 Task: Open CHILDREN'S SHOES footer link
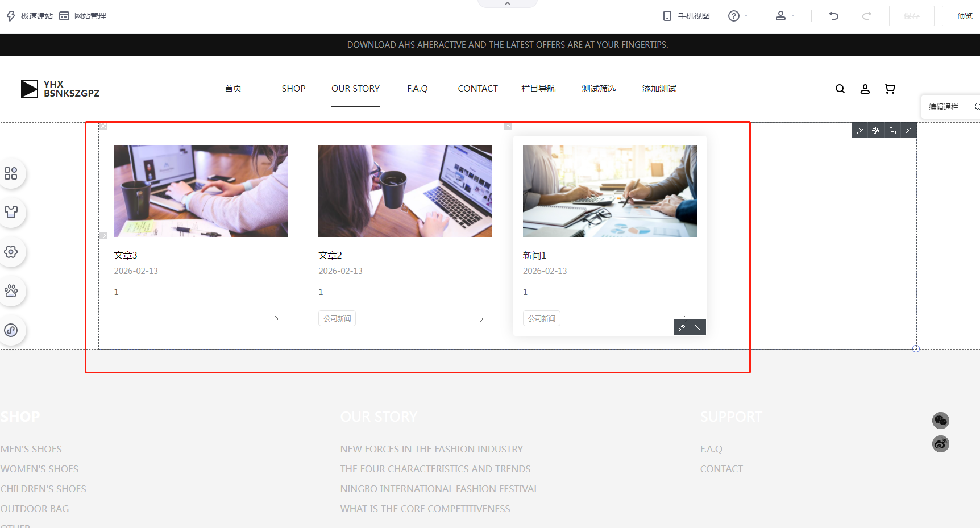click(x=43, y=489)
